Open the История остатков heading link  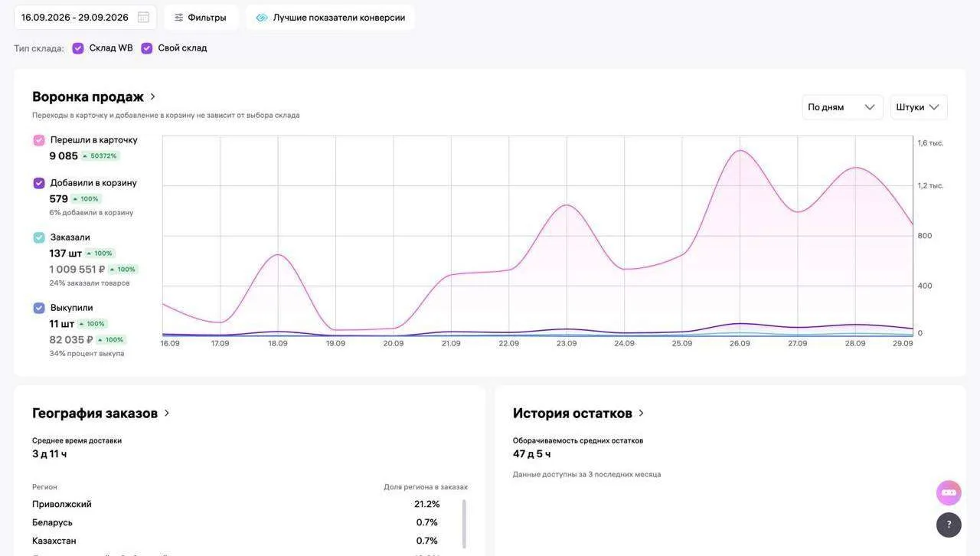coord(573,414)
